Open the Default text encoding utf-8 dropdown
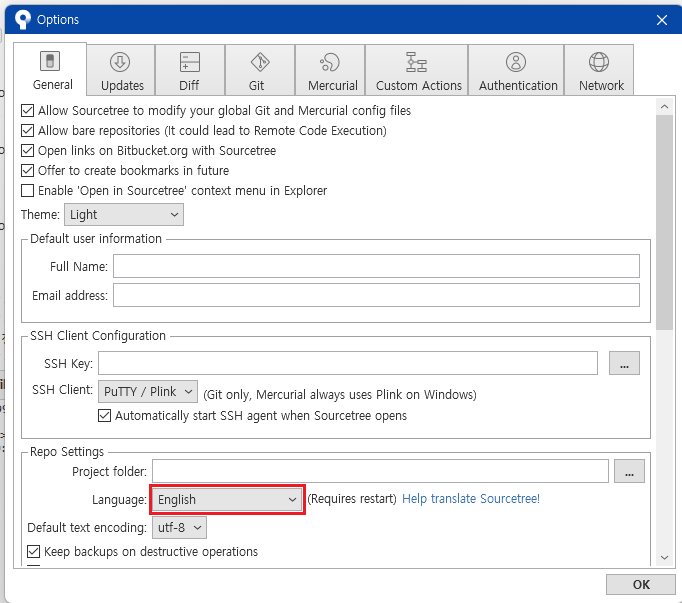 179,528
